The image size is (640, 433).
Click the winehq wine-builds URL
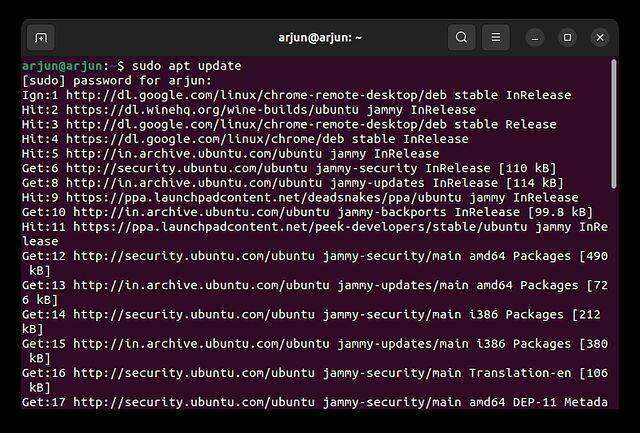[x=199, y=110]
